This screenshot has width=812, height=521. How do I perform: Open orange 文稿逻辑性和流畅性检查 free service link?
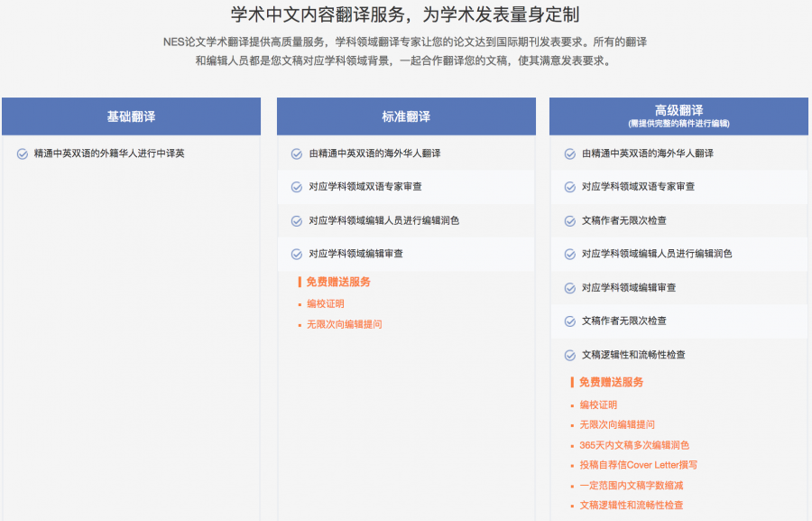coord(631,506)
